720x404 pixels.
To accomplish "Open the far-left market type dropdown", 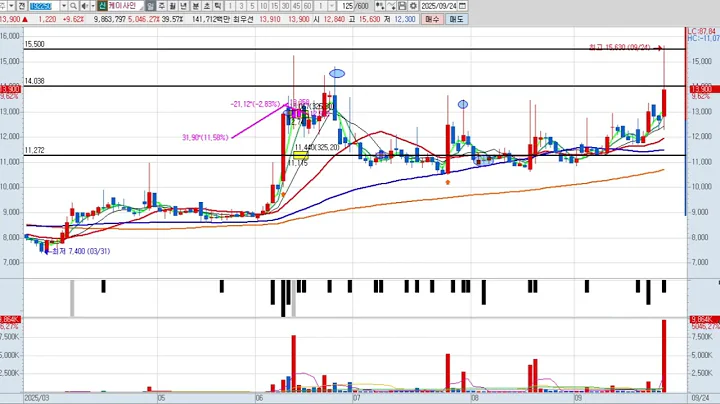I will (x=11, y=6).
